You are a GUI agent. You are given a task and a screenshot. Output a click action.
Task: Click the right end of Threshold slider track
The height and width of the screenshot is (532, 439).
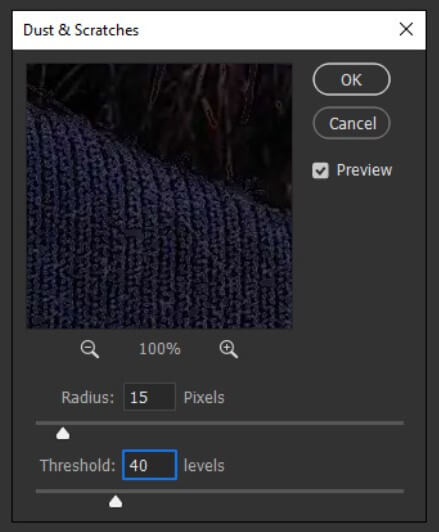(x=401, y=491)
